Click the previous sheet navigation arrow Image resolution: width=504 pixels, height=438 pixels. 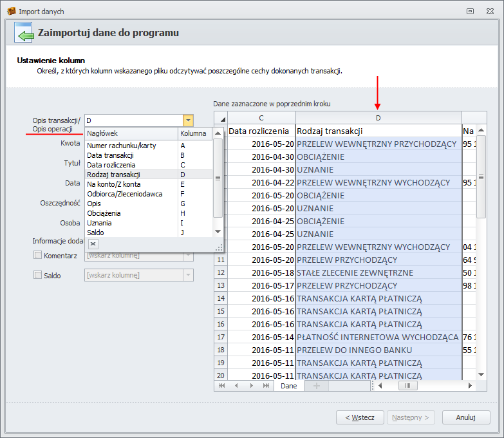tap(236, 386)
